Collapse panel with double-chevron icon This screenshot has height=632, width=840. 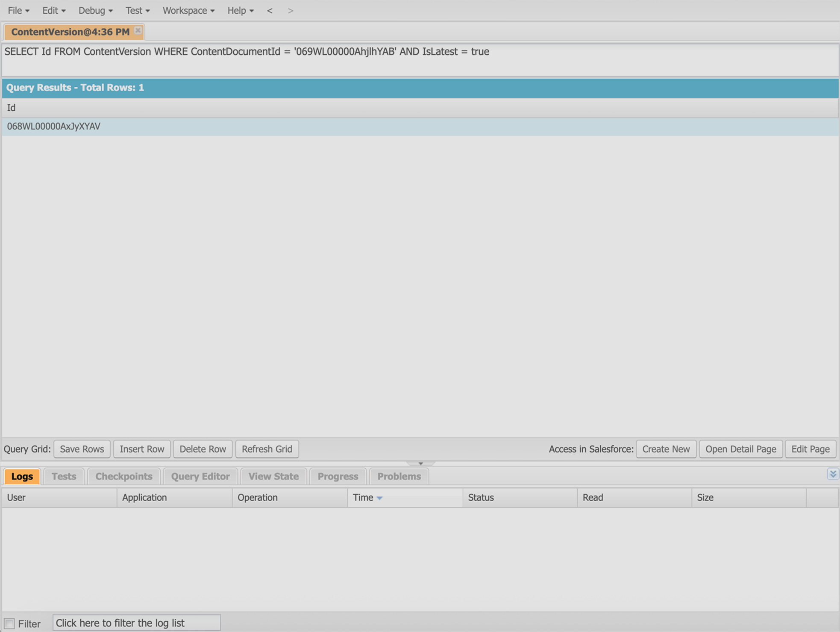pyautogui.click(x=833, y=474)
